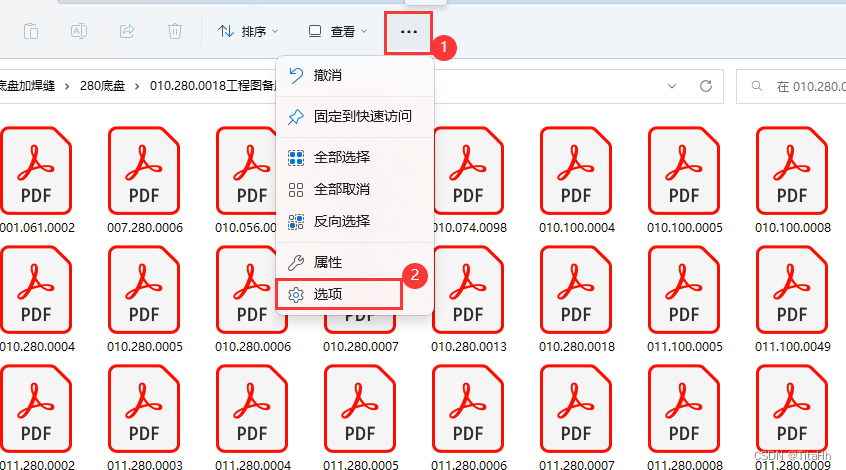Click the Delete trash icon

174,31
